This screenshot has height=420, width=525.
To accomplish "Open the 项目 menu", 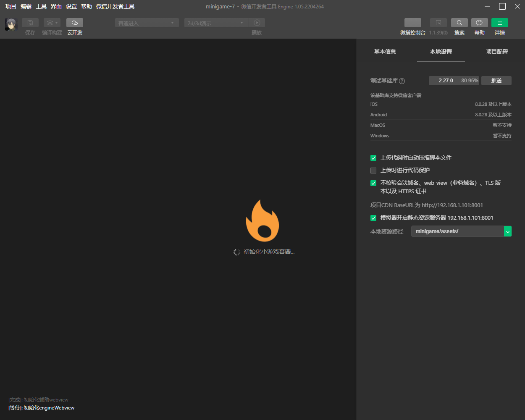I will point(11,6).
